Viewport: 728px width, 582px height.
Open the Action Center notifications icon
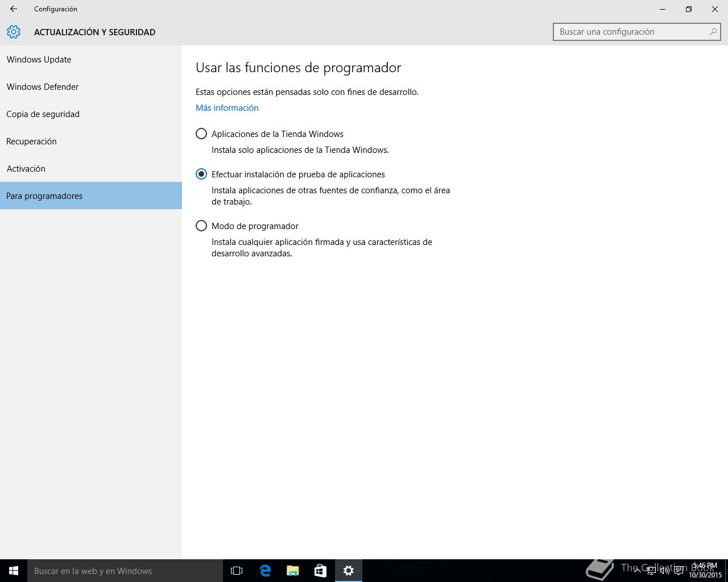pos(679,571)
